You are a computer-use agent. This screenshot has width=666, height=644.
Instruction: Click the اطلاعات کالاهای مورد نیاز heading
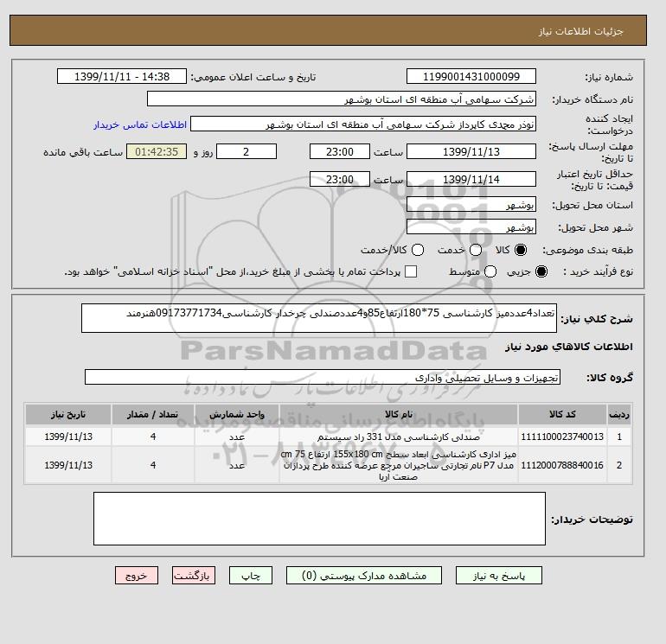tap(569, 347)
